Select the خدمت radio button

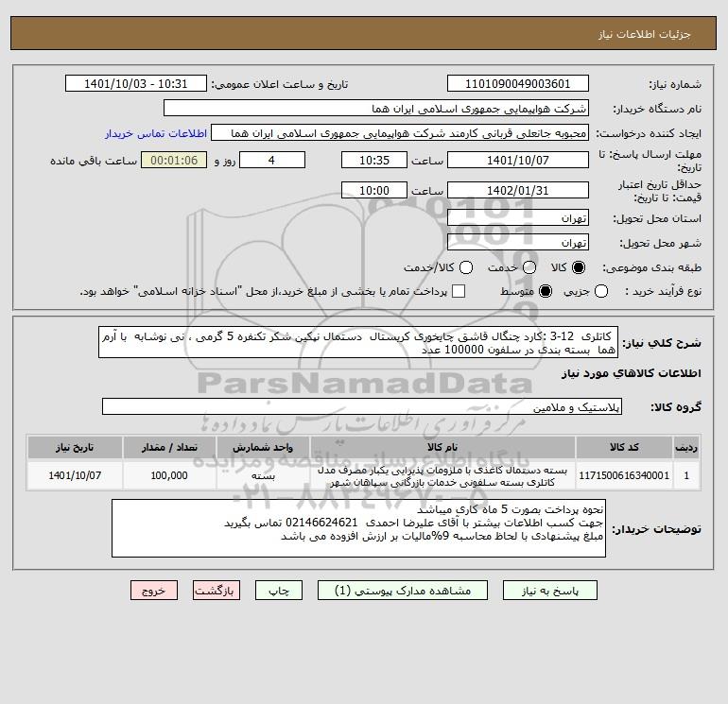pos(529,267)
